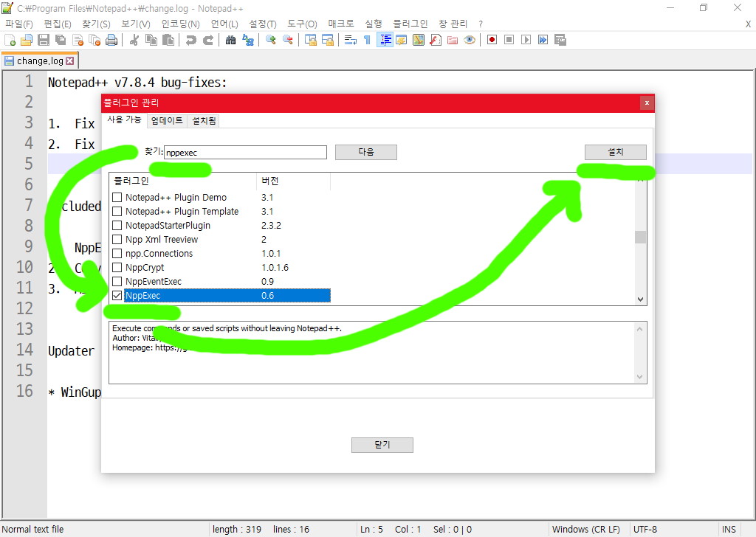Open Folder as Workspace icon
The image size is (756, 537).
[x=453, y=40]
